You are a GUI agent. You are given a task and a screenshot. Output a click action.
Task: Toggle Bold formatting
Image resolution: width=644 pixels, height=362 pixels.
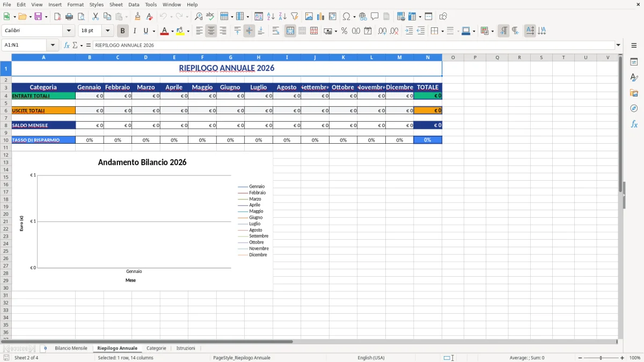pos(122,31)
